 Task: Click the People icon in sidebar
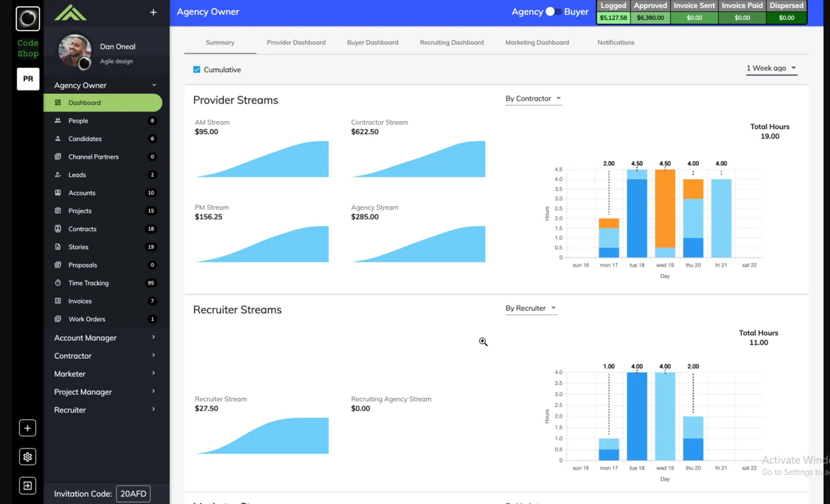tap(58, 120)
